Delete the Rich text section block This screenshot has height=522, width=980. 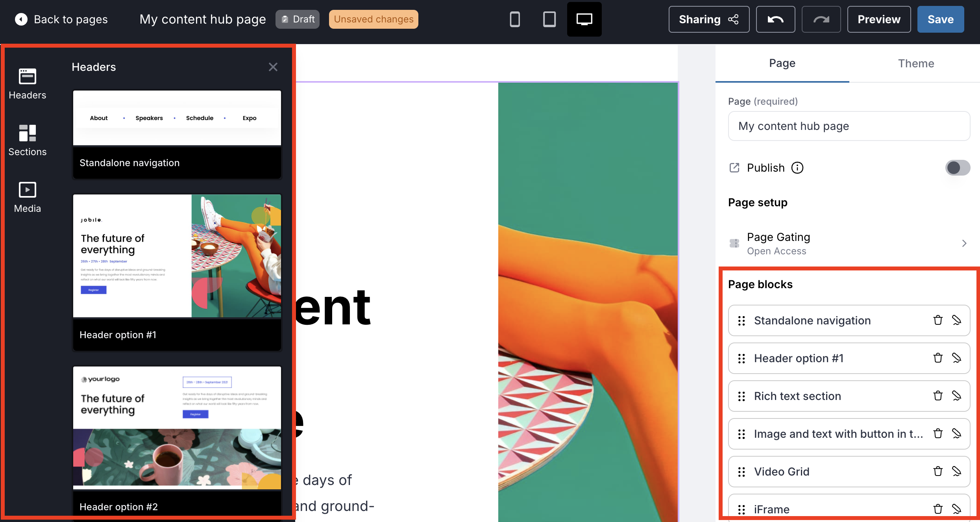[x=938, y=396]
